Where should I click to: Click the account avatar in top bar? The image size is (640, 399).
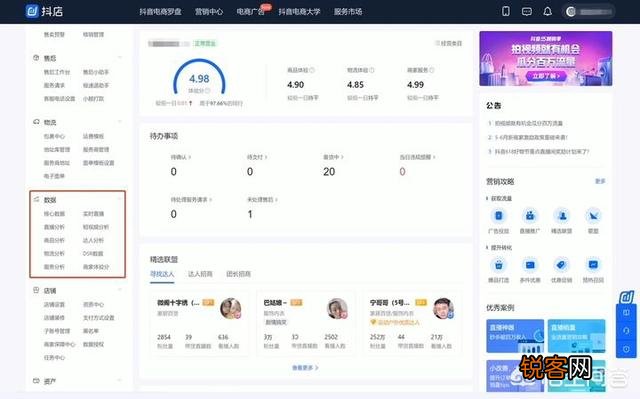571,11
